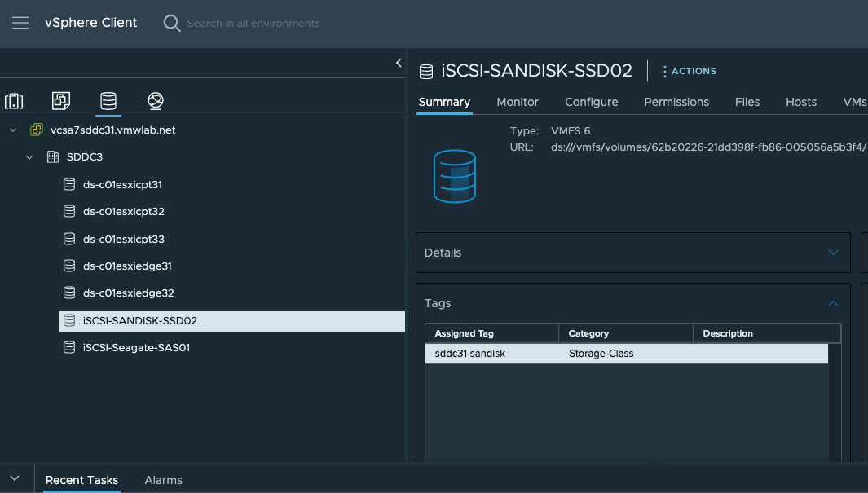Collapse the navigator pane with arrow
Viewport: 868px width, 493px height.
click(x=399, y=63)
